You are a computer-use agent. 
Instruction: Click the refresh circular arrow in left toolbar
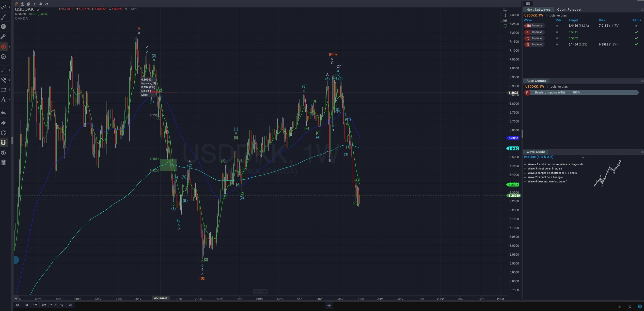point(4,133)
